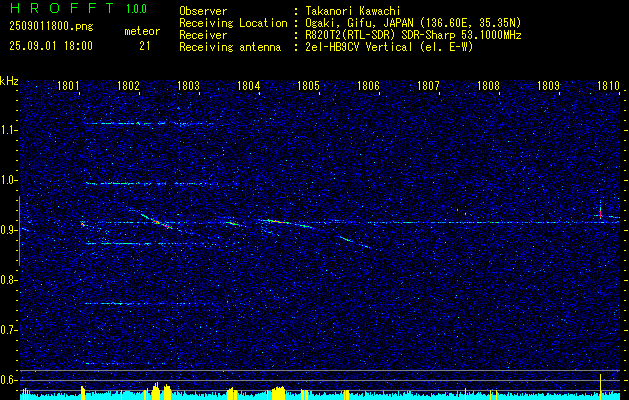Click the 1810 time axis label
629x400 pixels.
point(609,85)
